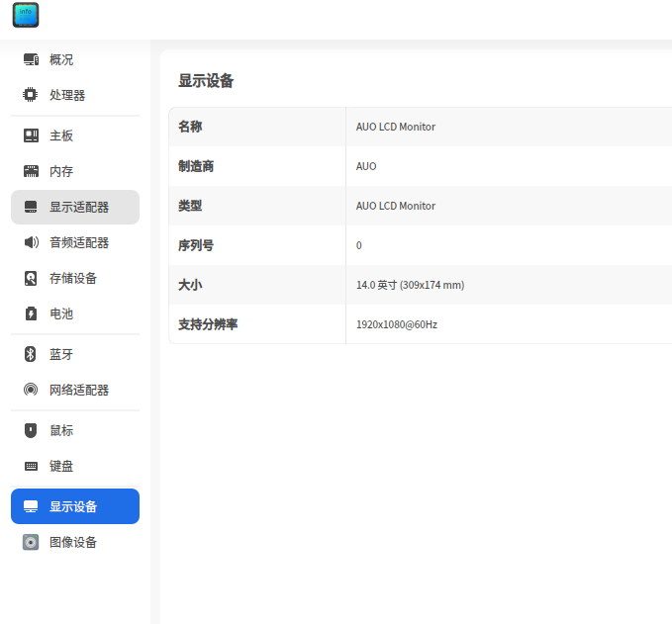Click the device info app icon
The image size is (672, 624).
[26, 15]
